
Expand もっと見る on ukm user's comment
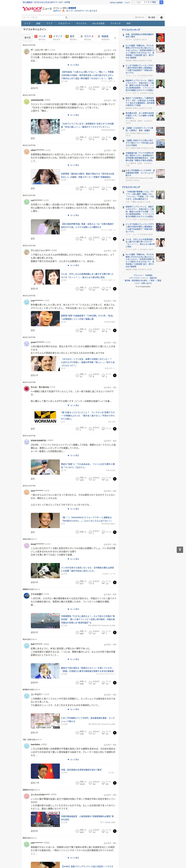[x=73, y=165]
